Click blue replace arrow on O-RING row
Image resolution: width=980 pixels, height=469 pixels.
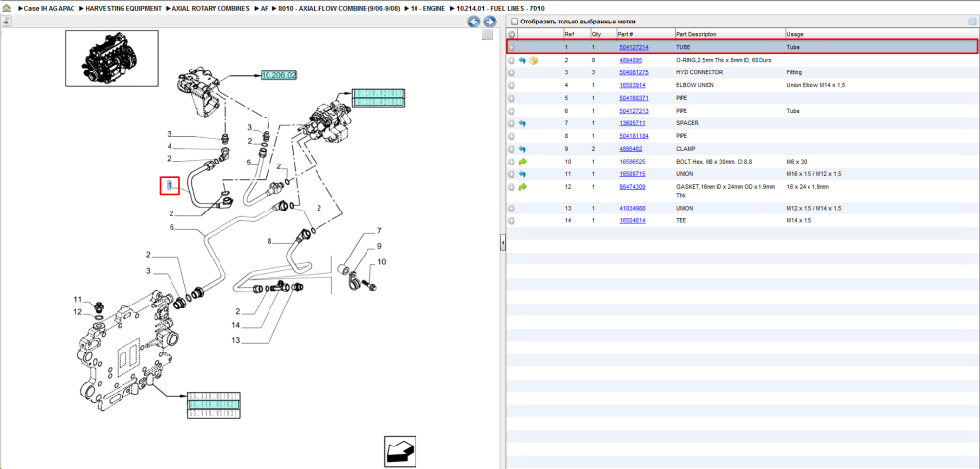pyautogui.click(x=522, y=60)
